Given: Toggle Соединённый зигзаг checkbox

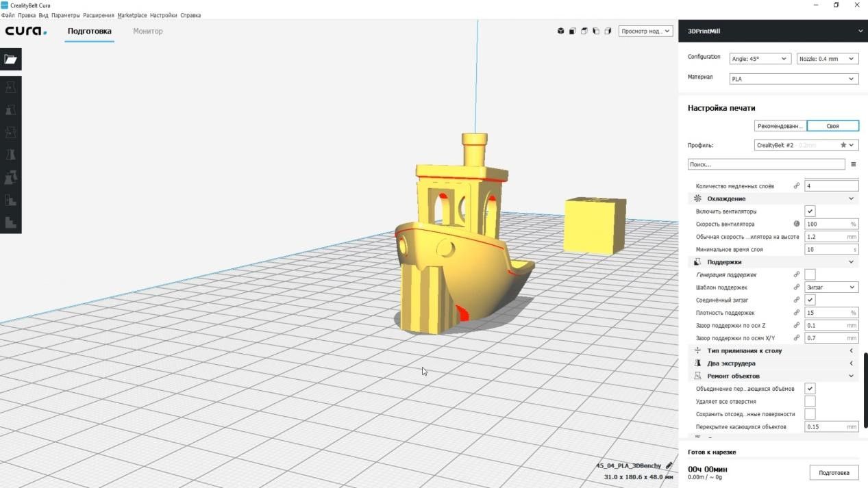Looking at the screenshot, I should coord(810,300).
